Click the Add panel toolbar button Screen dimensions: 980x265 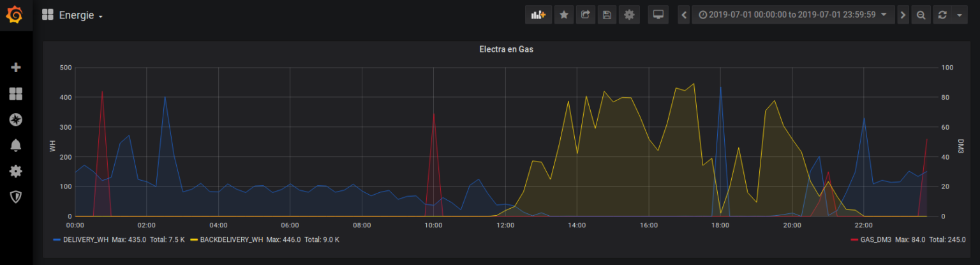pos(538,15)
